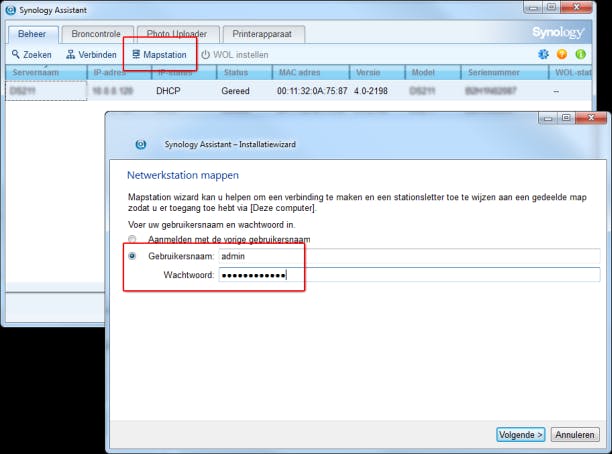612x454 pixels.
Task: Click the Volgende > button
Action: (521, 434)
